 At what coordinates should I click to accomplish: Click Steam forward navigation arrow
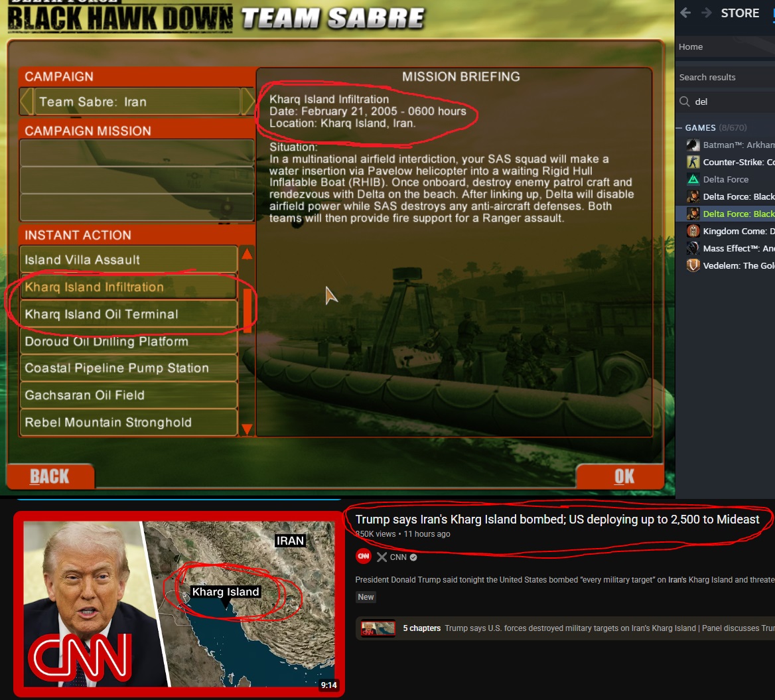pos(707,13)
